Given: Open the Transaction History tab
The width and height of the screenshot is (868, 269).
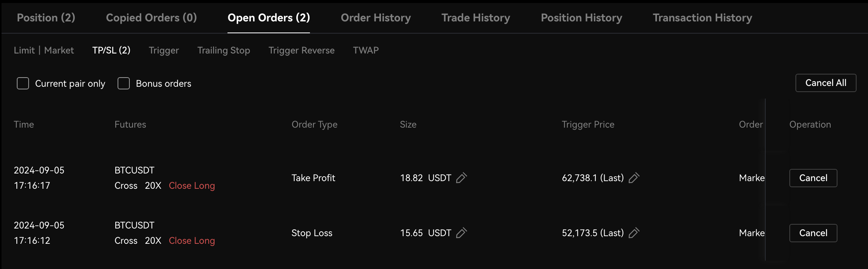Looking at the screenshot, I should pos(702,18).
